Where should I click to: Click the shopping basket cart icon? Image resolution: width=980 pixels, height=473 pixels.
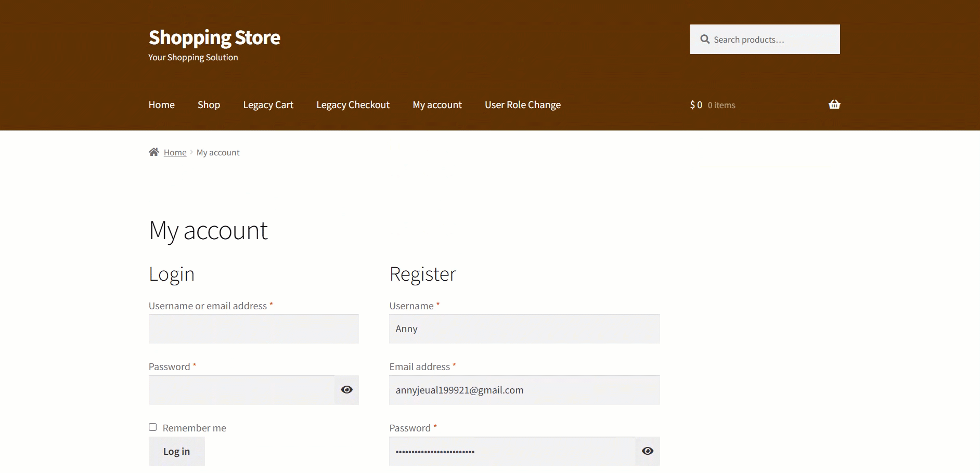click(x=834, y=104)
